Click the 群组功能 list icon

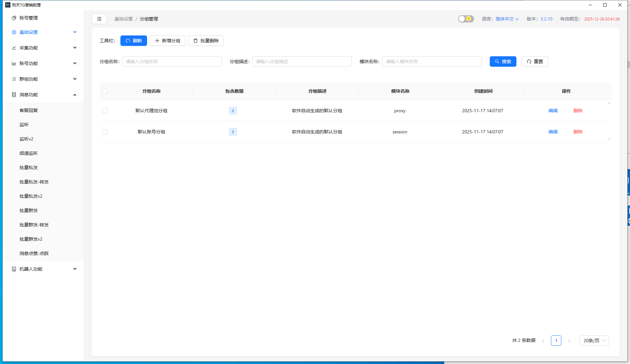[x=14, y=79]
